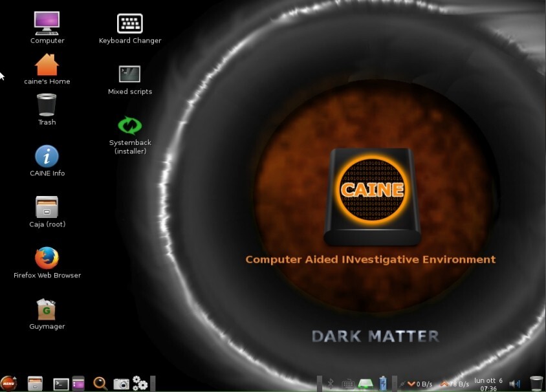Toggle Bluetooth from the system tray
This screenshot has height=392, width=546.
coord(332,382)
